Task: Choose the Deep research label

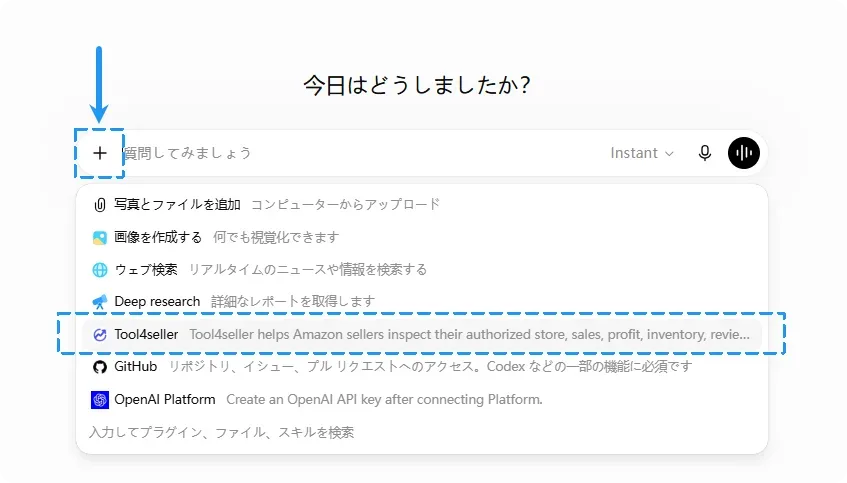Action: (157, 301)
